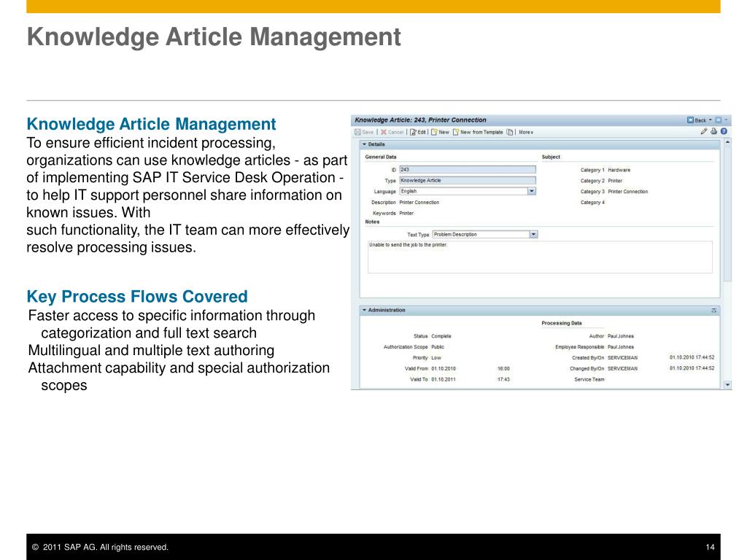The height and width of the screenshot is (560, 747).
Task: Click the Back button
Action: coord(697,120)
